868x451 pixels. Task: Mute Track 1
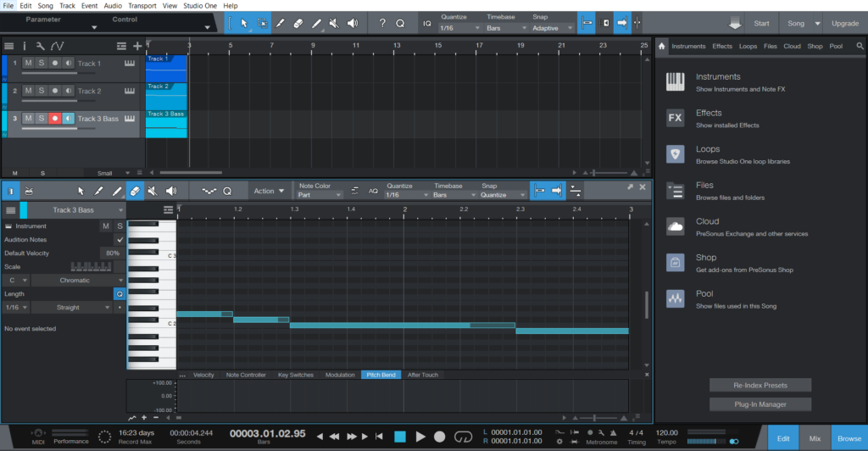coord(28,63)
